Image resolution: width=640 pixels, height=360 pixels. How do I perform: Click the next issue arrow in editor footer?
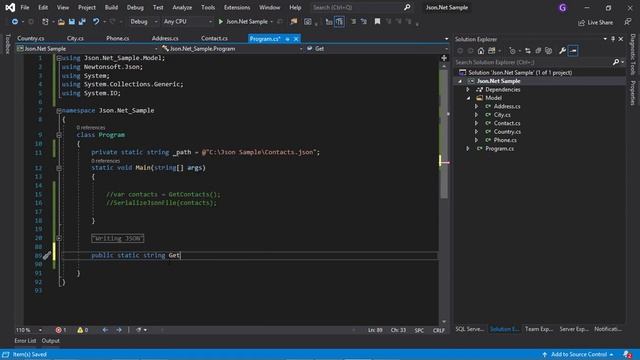(119, 330)
